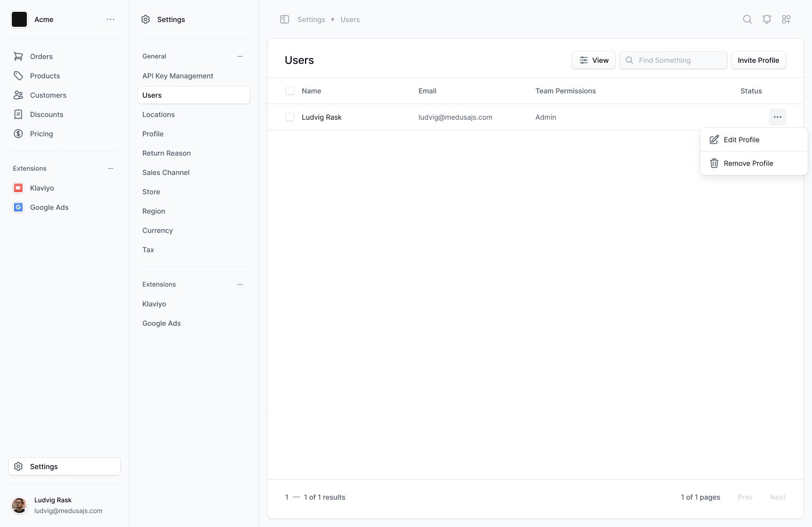Click the add-widget grid icon
The height and width of the screenshot is (527, 812).
[786, 19]
